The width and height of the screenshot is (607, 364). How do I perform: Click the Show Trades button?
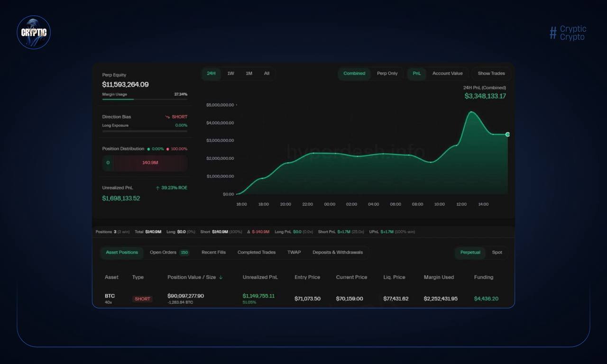pyautogui.click(x=491, y=73)
